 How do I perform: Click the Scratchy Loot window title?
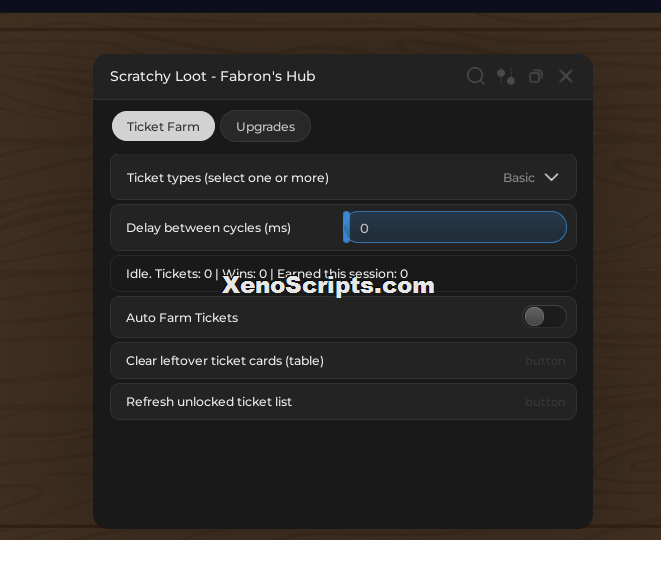[x=212, y=76]
